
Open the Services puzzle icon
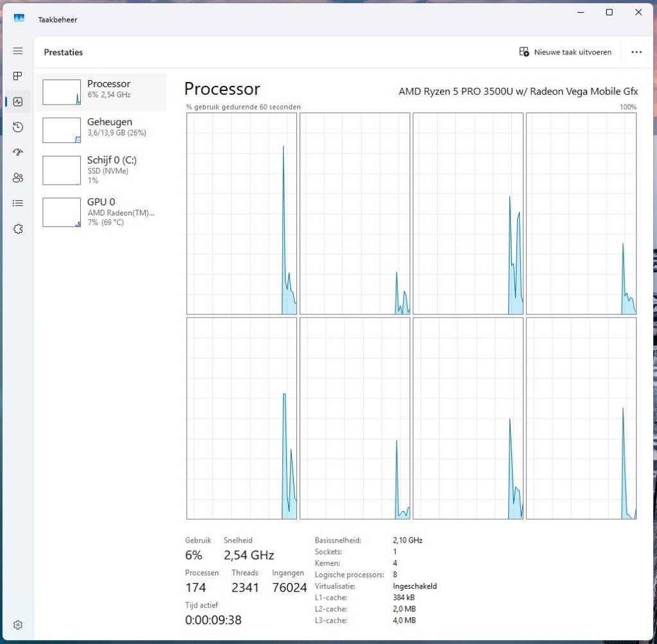(17, 229)
